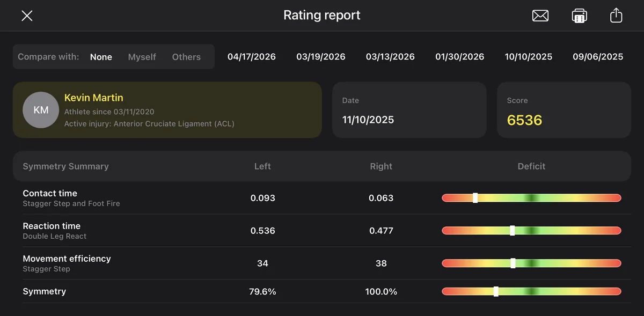Click the right movement efficiency 38
The image size is (644, 316).
tap(381, 263)
